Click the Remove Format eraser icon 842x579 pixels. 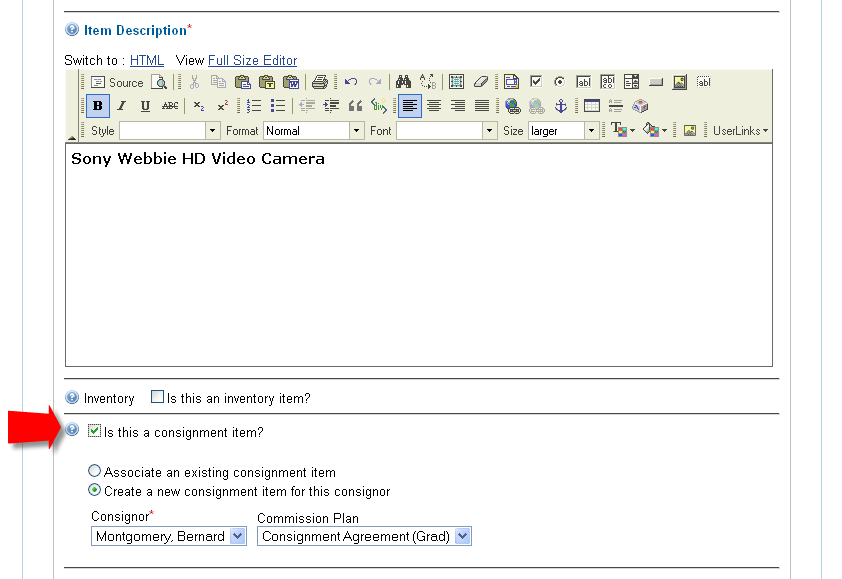pyautogui.click(x=481, y=82)
